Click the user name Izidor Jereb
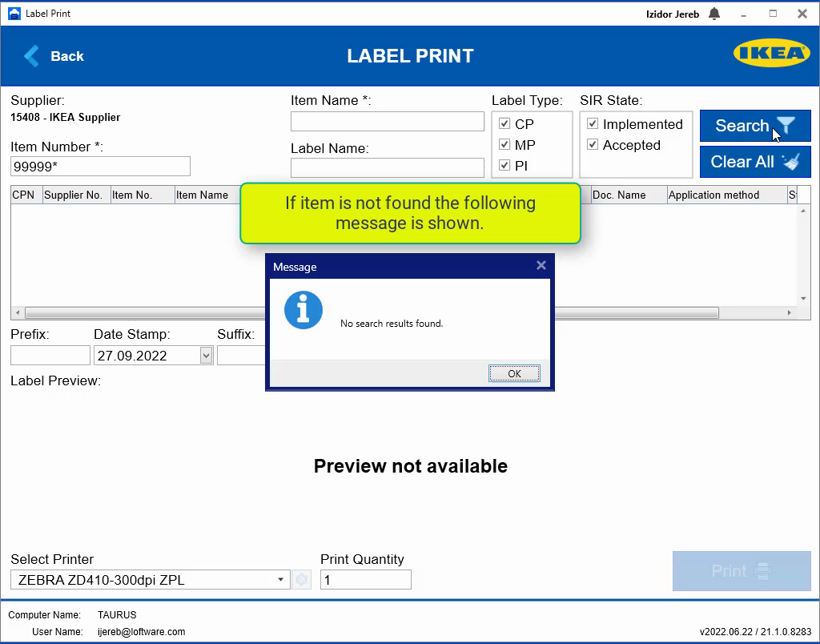820x644 pixels. 673,14
